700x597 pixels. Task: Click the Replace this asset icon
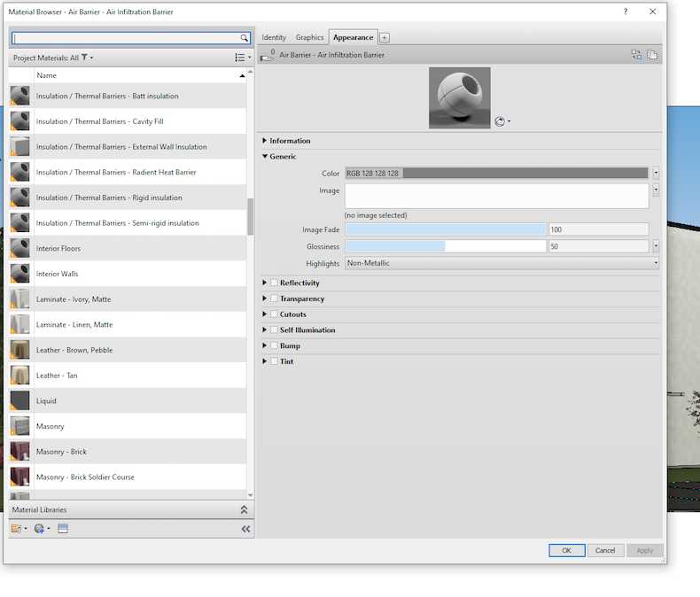(x=636, y=55)
